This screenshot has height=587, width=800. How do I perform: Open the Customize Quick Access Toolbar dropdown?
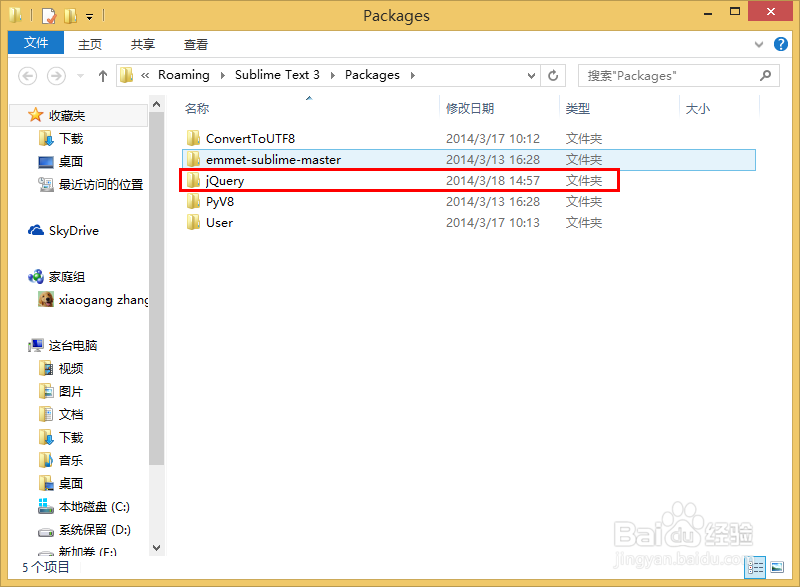point(89,17)
